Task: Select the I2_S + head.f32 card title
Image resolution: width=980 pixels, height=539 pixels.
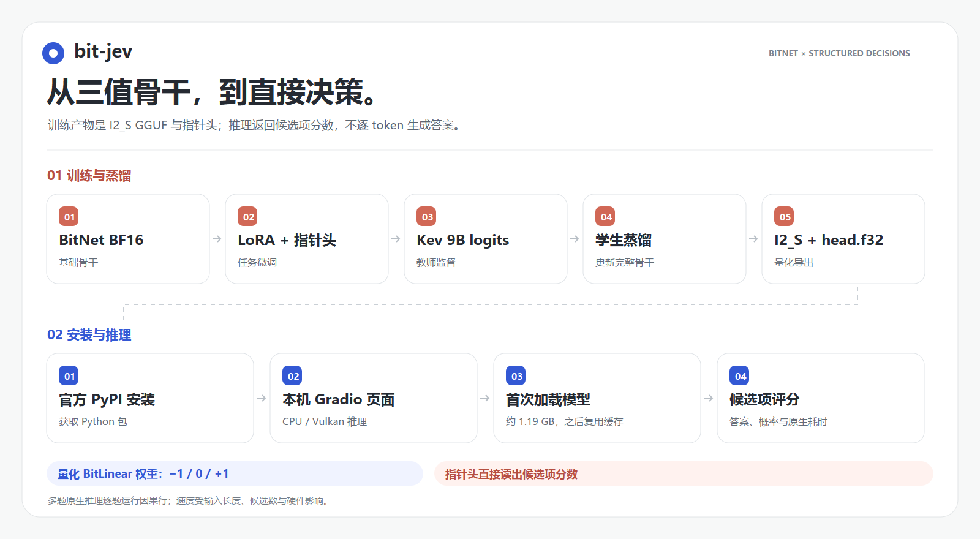Action: tap(829, 240)
